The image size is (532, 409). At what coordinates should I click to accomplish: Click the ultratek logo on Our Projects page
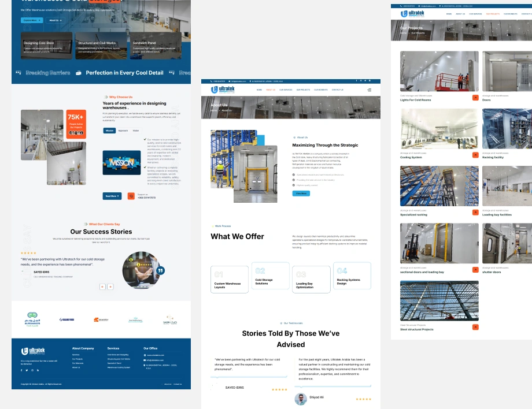[412, 13]
